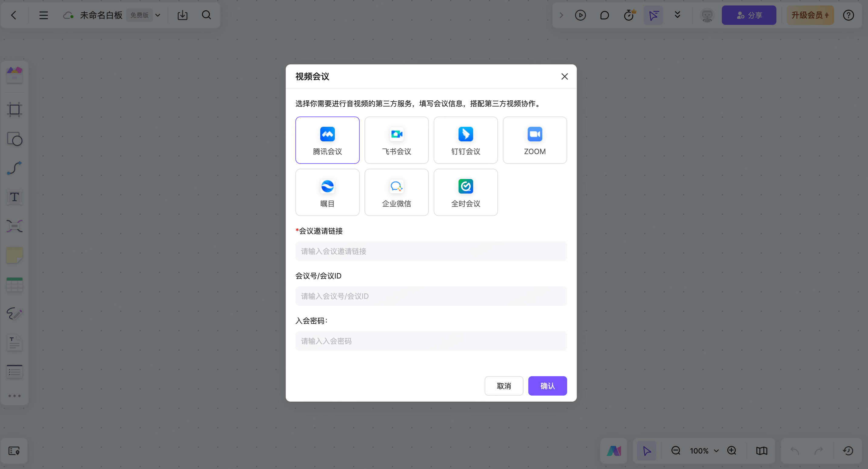Image resolution: width=868 pixels, height=469 pixels.
Task: Open the hamburger main menu
Action: coord(43,15)
